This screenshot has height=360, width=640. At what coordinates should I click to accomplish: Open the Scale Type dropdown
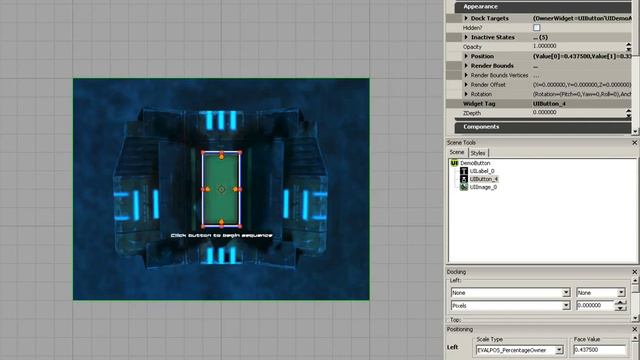pyautogui.click(x=559, y=350)
